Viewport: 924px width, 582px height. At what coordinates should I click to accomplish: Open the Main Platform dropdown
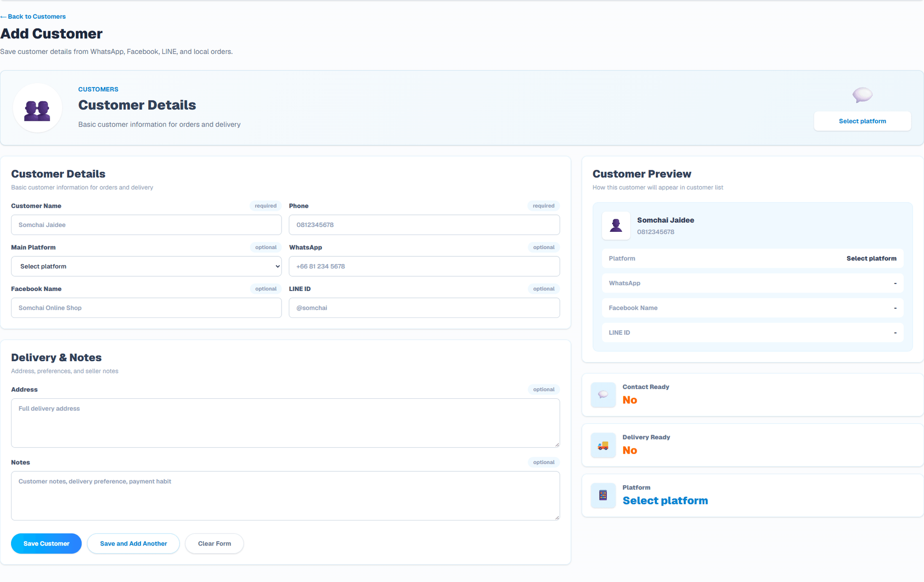pos(146,266)
